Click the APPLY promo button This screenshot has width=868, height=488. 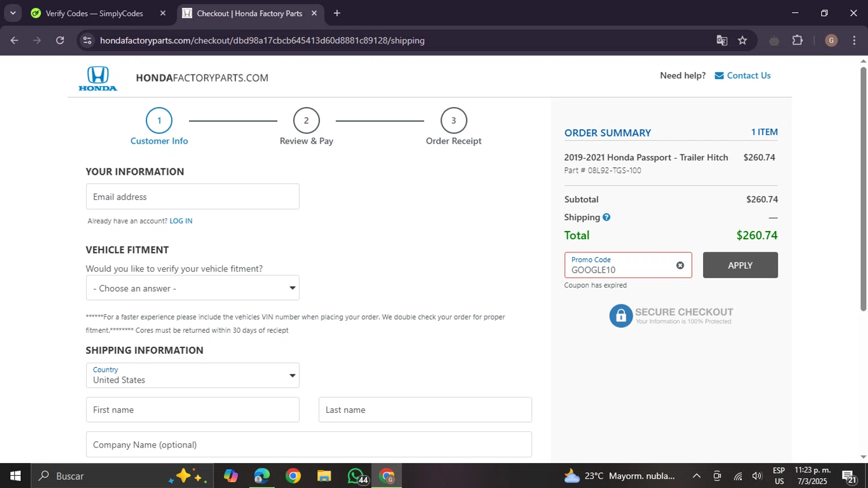pos(740,265)
